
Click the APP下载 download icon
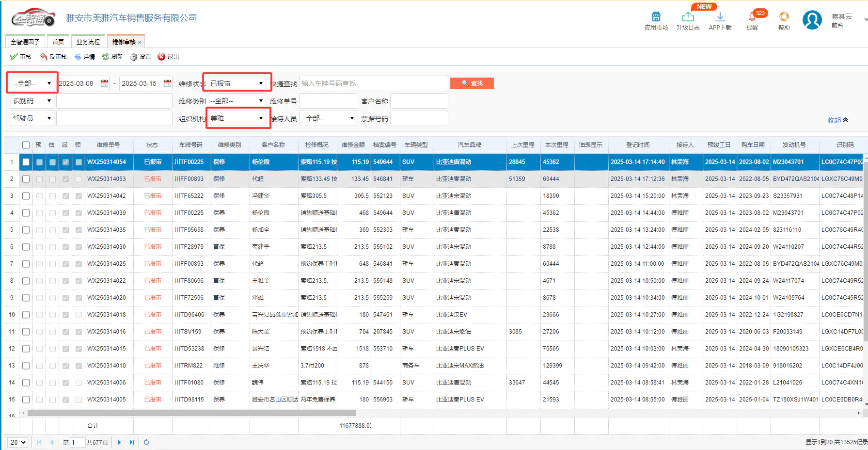[720, 17]
